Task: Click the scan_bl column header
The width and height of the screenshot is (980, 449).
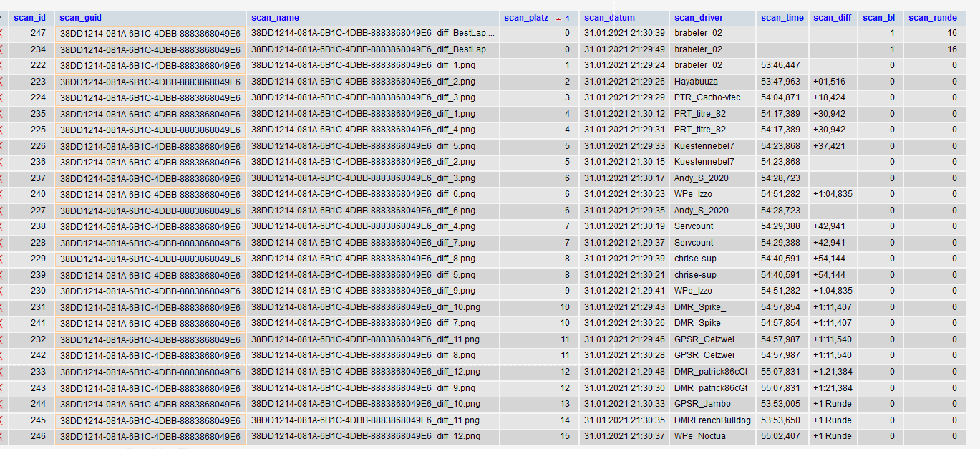Action: point(878,18)
